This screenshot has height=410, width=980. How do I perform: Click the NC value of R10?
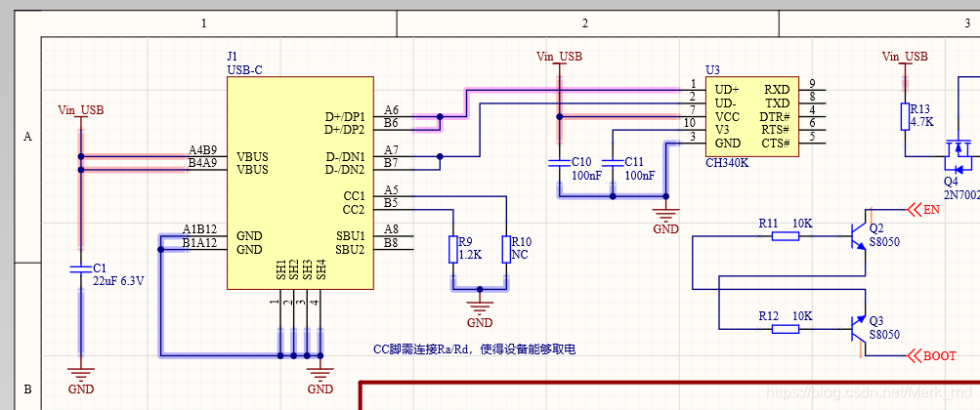pos(520,254)
